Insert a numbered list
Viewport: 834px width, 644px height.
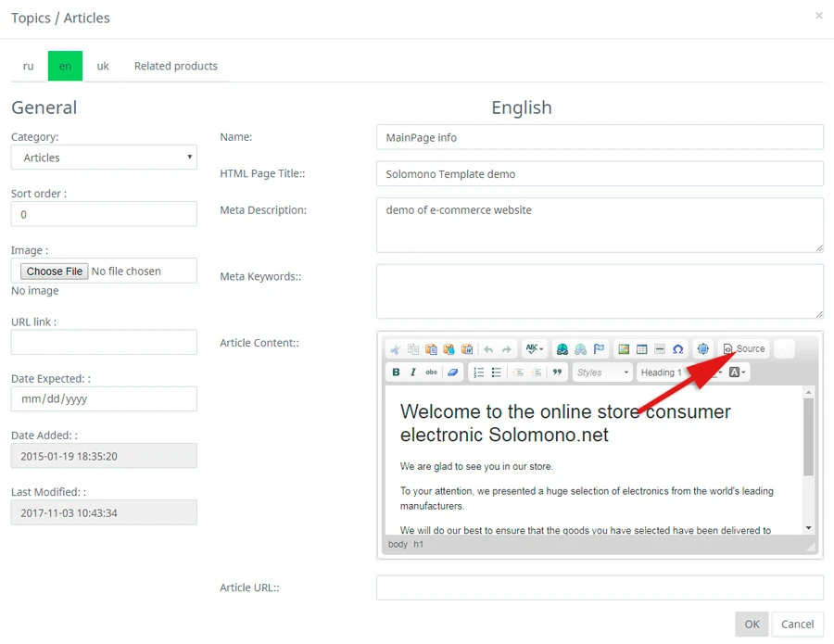(479, 373)
